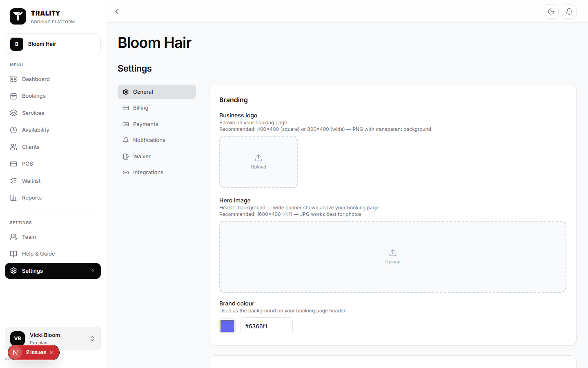
Task: Click the 'Bloom Hair' page heading
Action: tap(155, 43)
